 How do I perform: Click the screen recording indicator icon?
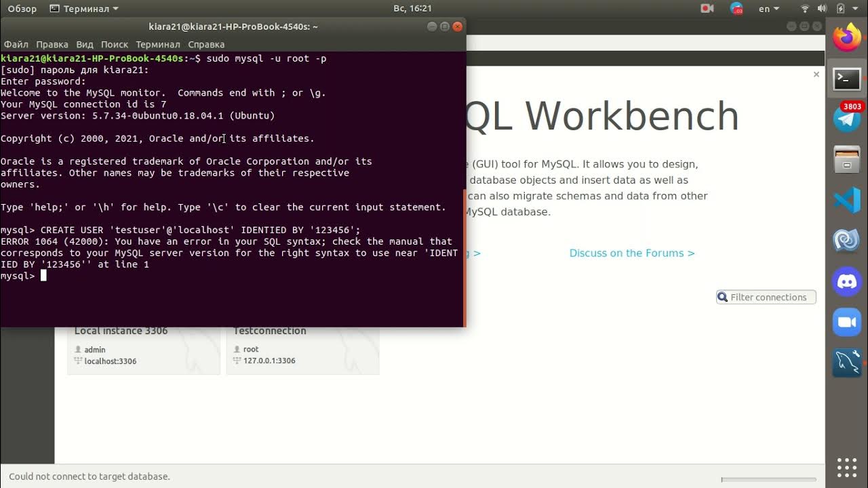point(707,9)
